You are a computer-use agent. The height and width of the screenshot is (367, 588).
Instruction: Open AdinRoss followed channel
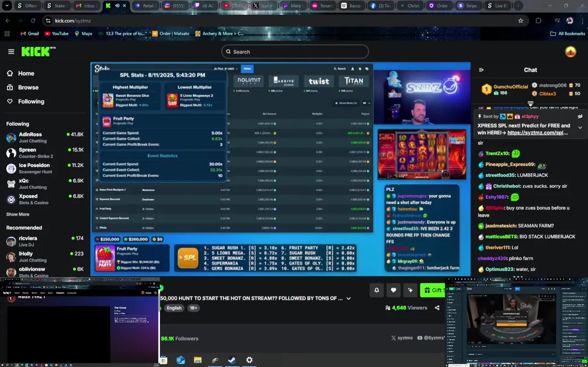click(x=45, y=137)
